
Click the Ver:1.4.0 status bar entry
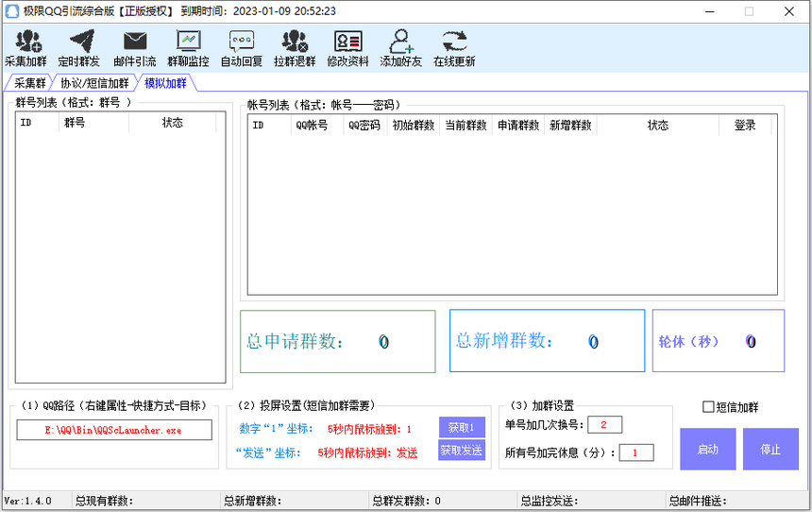(28, 501)
